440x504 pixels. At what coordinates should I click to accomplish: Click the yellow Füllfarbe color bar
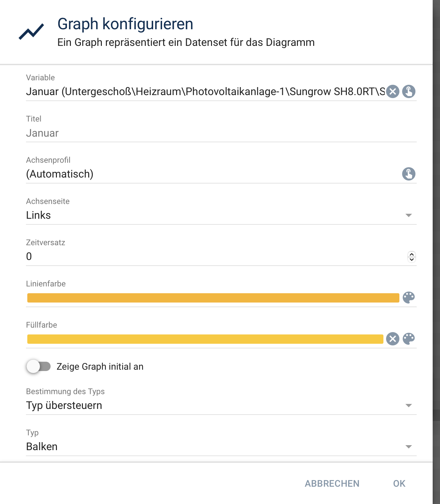pos(205,339)
